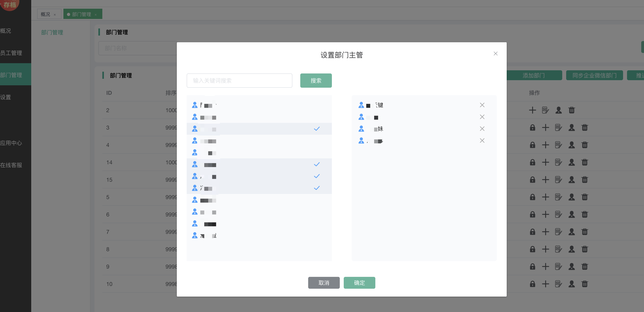Click the trash icon in row ID 2
The width and height of the screenshot is (644, 312).
pyautogui.click(x=571, y=110)
